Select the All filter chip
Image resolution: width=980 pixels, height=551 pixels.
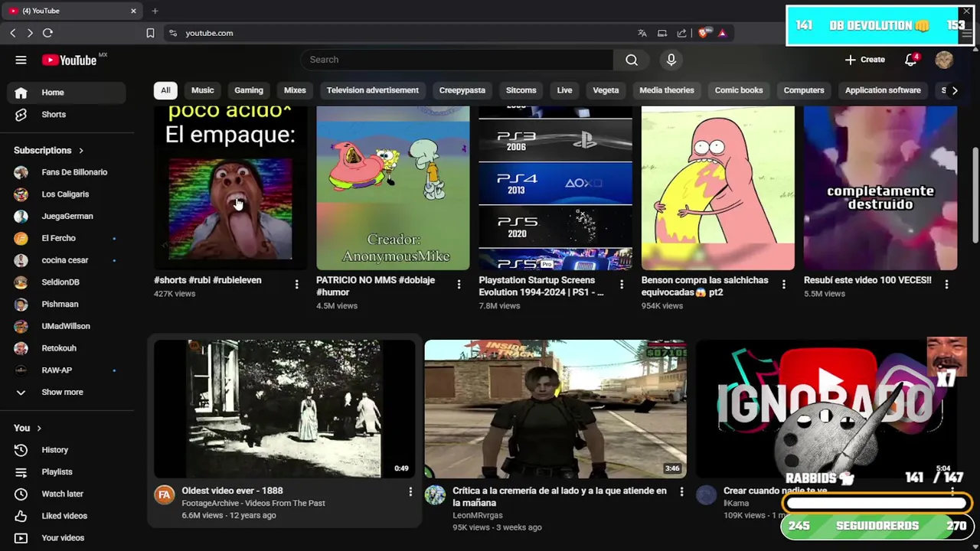(165, 90)
